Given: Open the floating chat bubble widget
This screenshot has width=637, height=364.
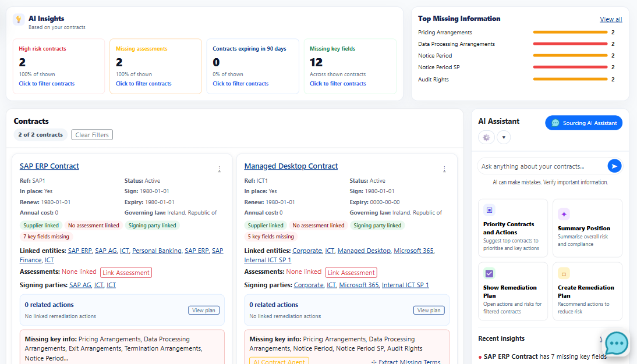Looking at the screenshot, I should tap(617, 343).
